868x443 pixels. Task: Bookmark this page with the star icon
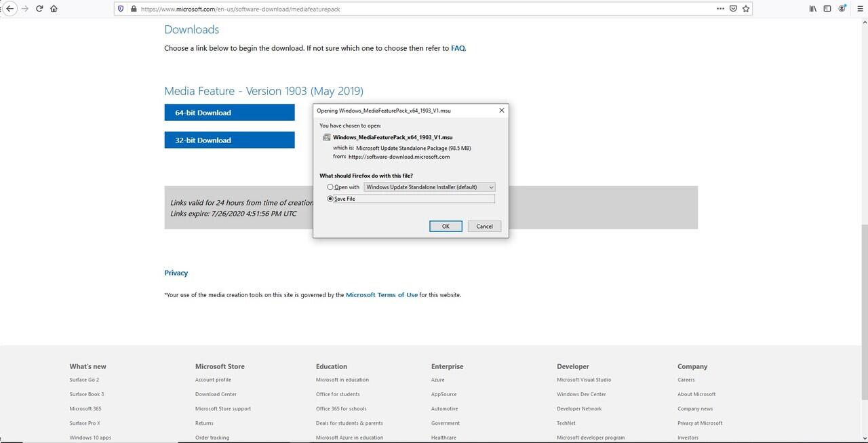click(746, 9)
